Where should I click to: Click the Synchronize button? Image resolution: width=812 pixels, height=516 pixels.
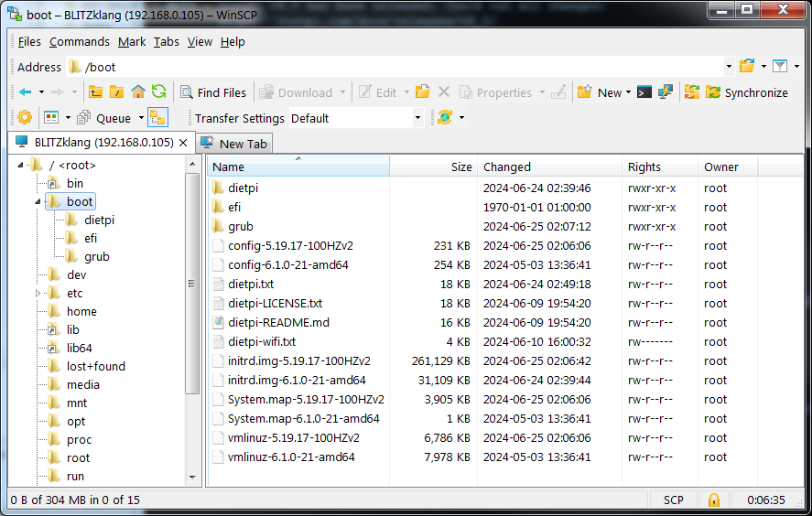click(746, 92)
